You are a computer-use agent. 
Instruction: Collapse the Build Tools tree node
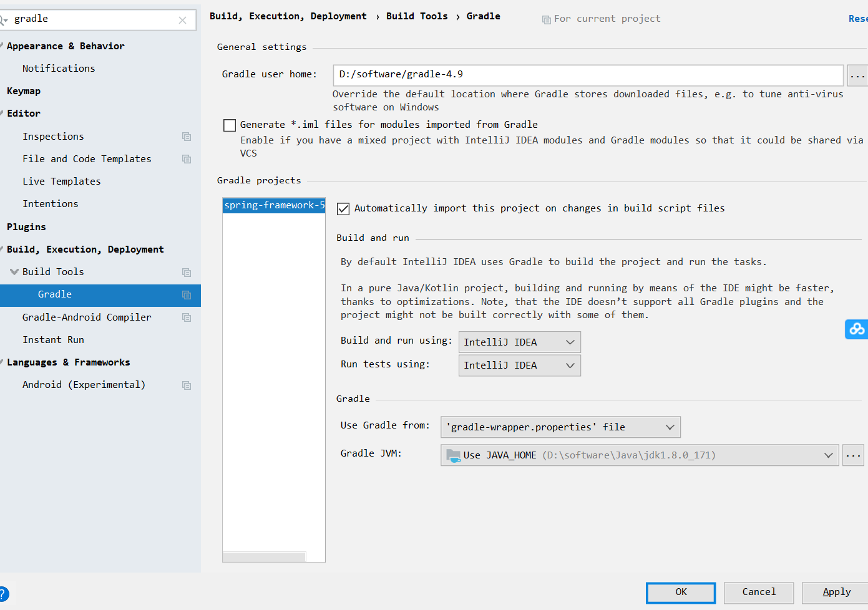(14, 272)
